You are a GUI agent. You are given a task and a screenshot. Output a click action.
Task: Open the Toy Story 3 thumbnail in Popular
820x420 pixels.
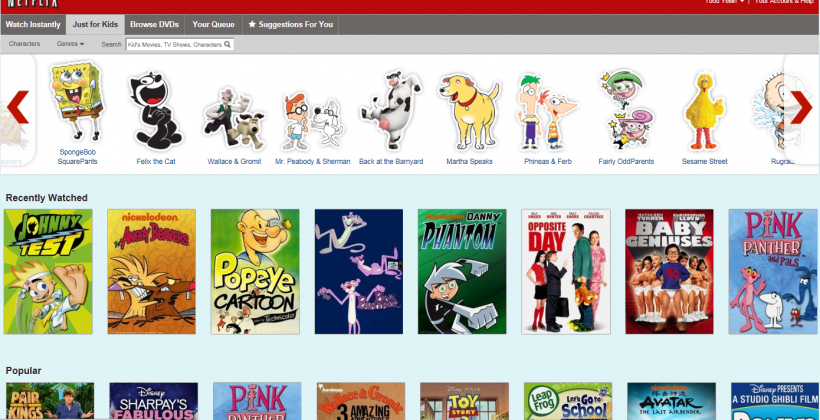pos(464,401)
